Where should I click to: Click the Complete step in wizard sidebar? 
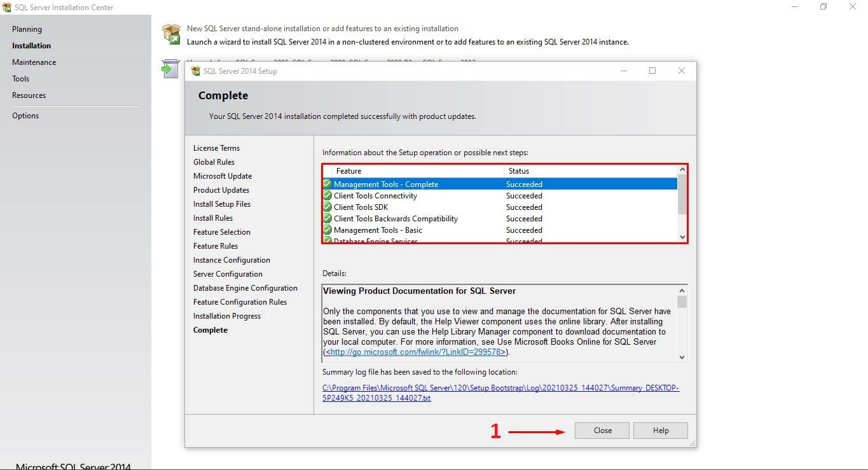tap(210, 330)
